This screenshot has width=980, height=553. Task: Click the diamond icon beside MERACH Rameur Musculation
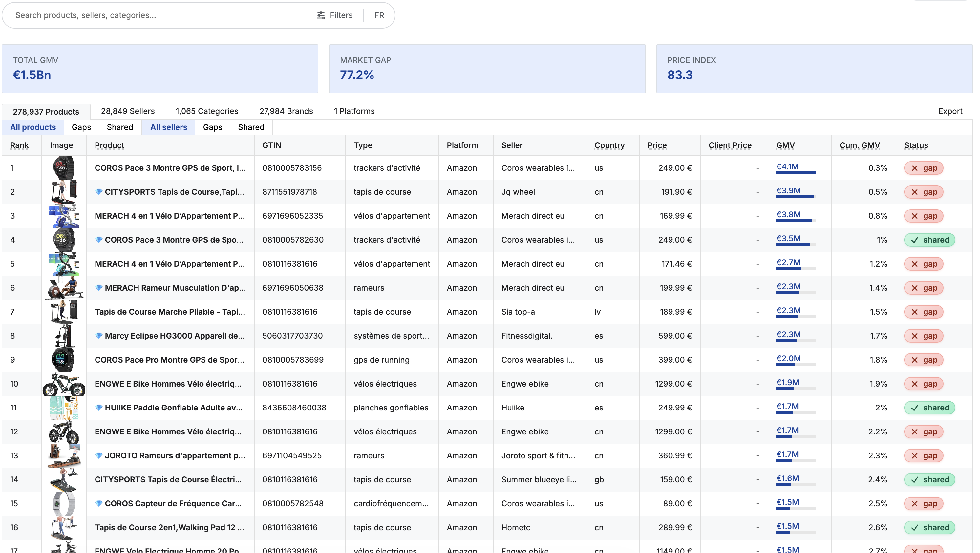[99, 288]
